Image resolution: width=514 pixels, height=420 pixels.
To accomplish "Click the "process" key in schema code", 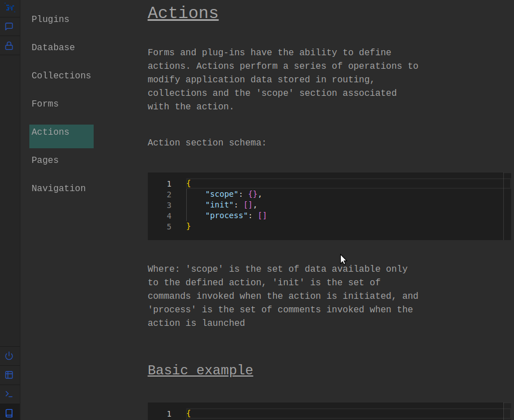I will 226,216.
